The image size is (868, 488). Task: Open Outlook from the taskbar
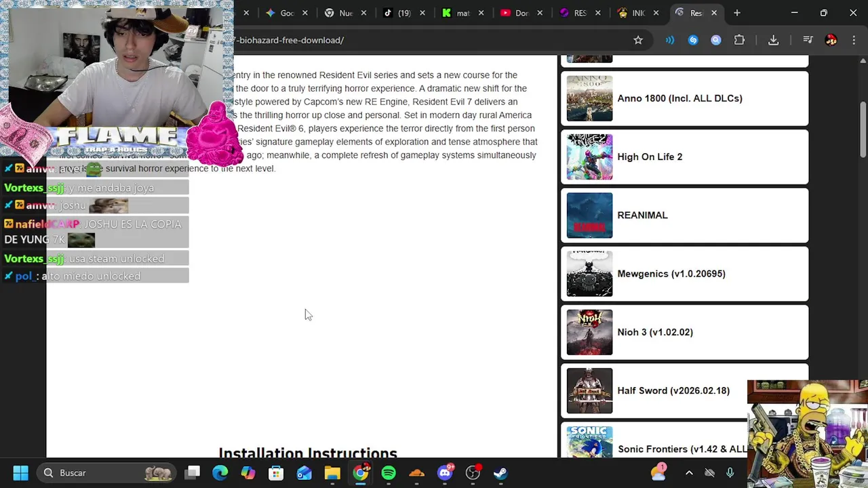304,473
